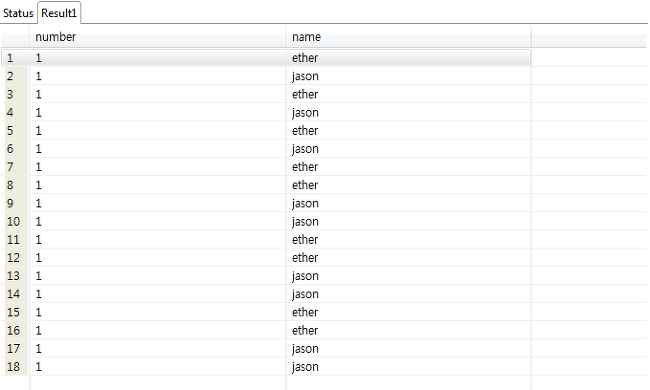The image size is (650, 390).
Task: Click the ether cell in row 12
Action: click(x=408, y=258)
